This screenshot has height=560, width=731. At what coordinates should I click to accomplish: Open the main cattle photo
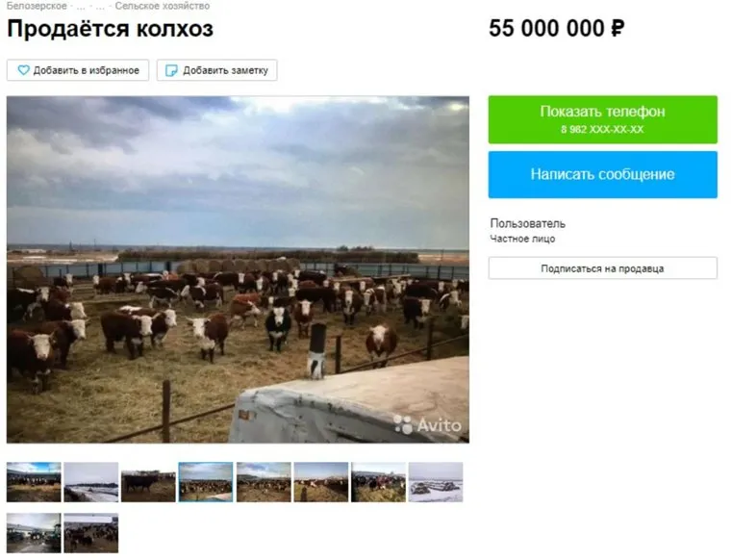coord(238,269)
